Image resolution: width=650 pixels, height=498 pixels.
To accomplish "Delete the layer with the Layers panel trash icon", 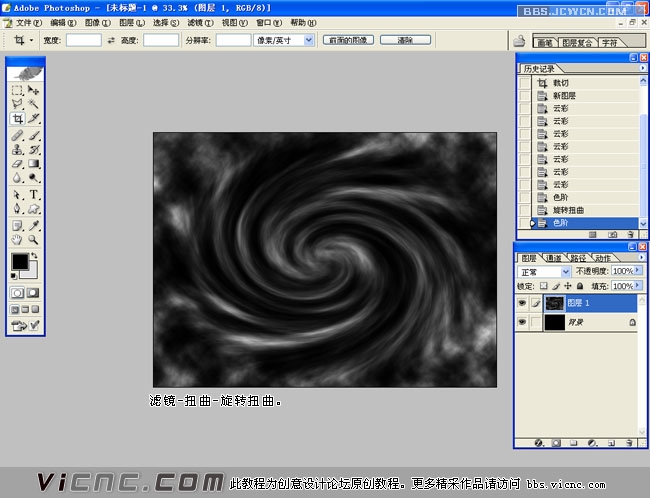I will pos(629,443).
